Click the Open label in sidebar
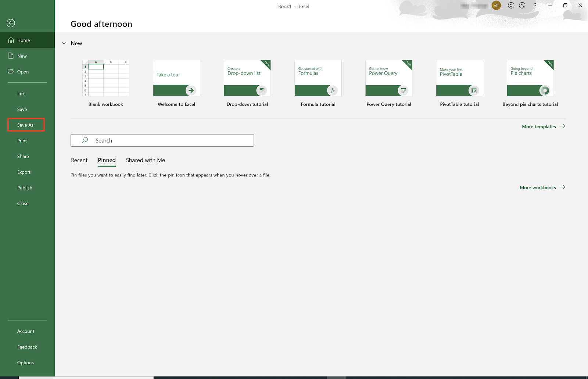588x379 pixels. tap(23, 72)
